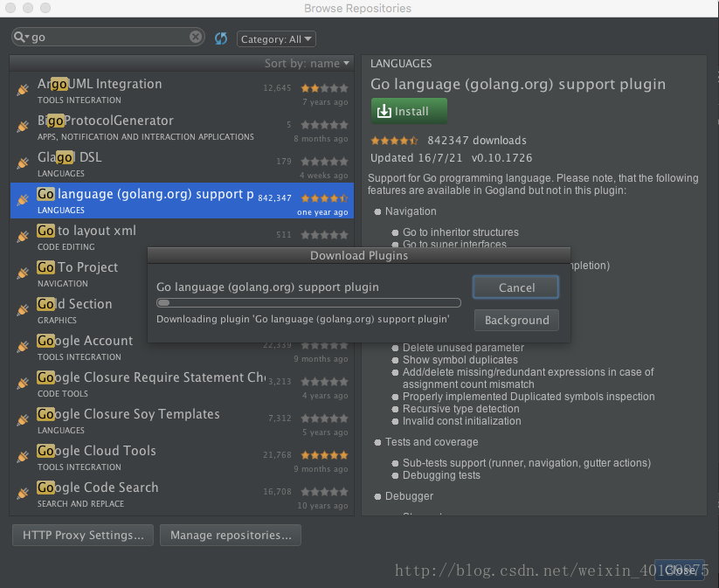Click plugin icon for Gold Section
The height and width of the screenshot is (588, 719).
coord(23,310)
